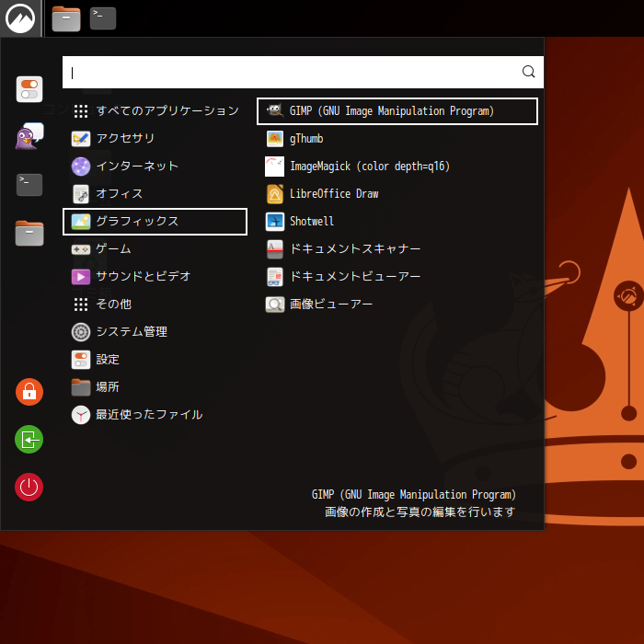Click the search magnifier icon

529,72
